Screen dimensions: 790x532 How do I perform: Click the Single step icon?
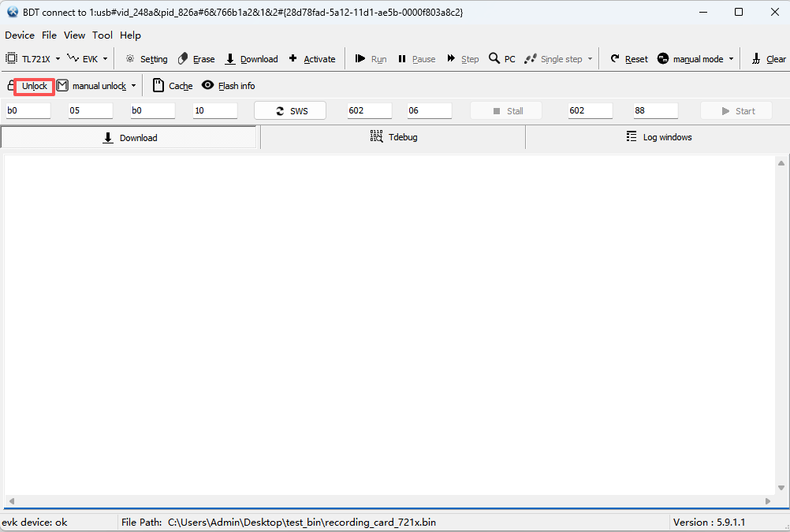530,59
